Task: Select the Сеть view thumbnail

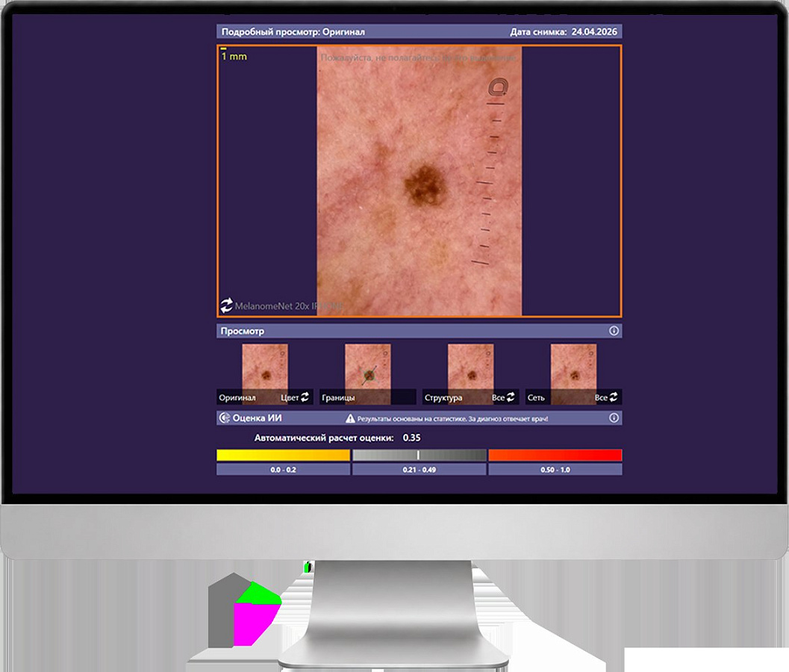Action: (573, 373)
